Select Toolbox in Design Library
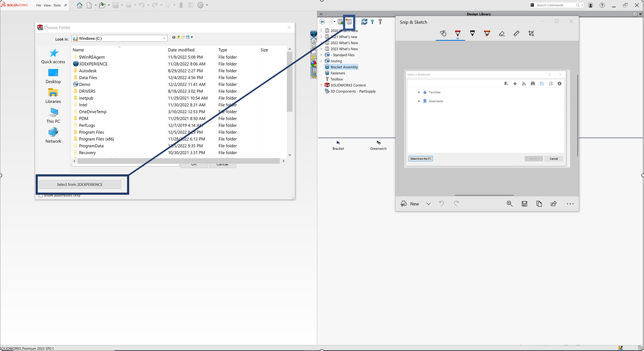The image size is (644, 351). [334, 79]
